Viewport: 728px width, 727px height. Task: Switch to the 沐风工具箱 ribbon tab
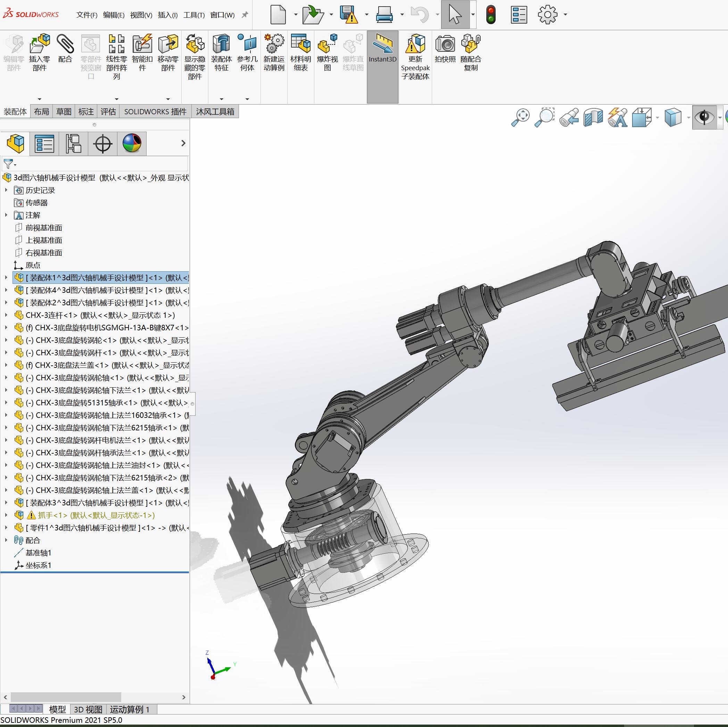click(215, 111)
